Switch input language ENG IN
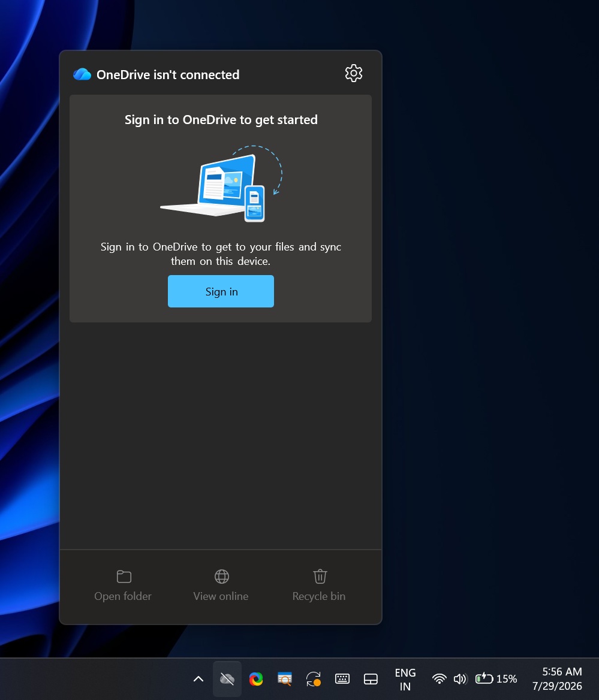The image size is (599, 700). 405,679
